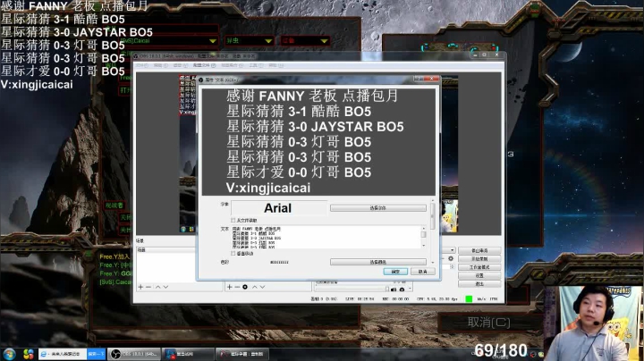This screenshot has height=361, width=644.
Task: Remove the selected source with minus icon
Action: [237, 287]
